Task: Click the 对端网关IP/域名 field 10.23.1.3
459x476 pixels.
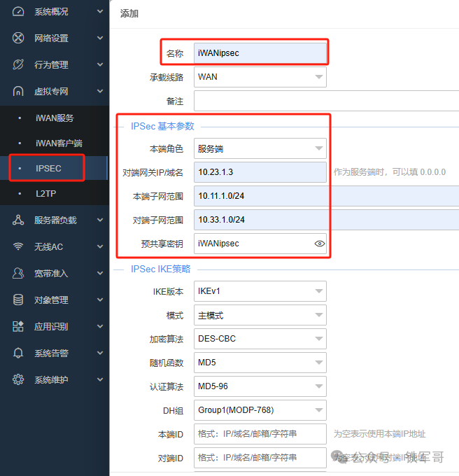Action: tap(260, 172)
